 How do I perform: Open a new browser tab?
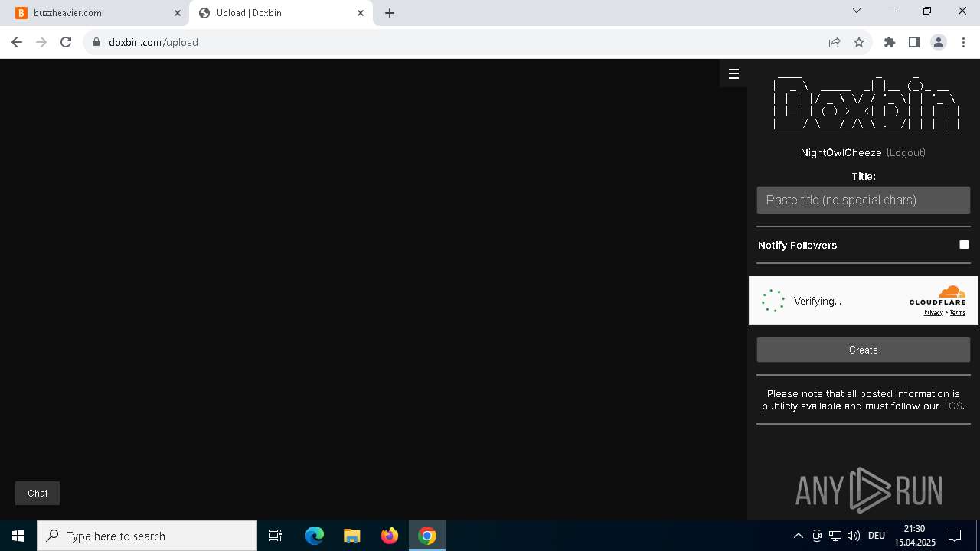(x=390, y=13)
